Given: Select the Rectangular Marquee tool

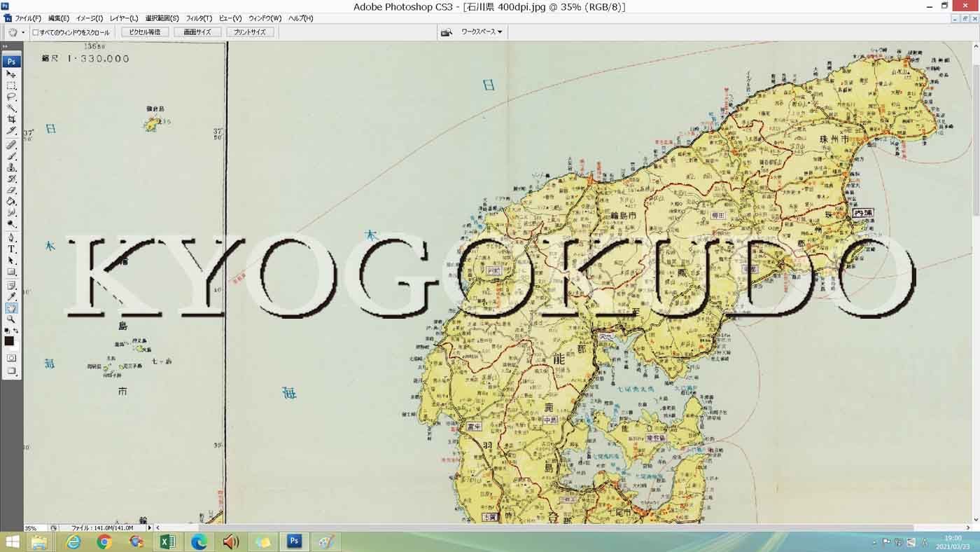Looking at the screenshot, I should click(11, 85).
